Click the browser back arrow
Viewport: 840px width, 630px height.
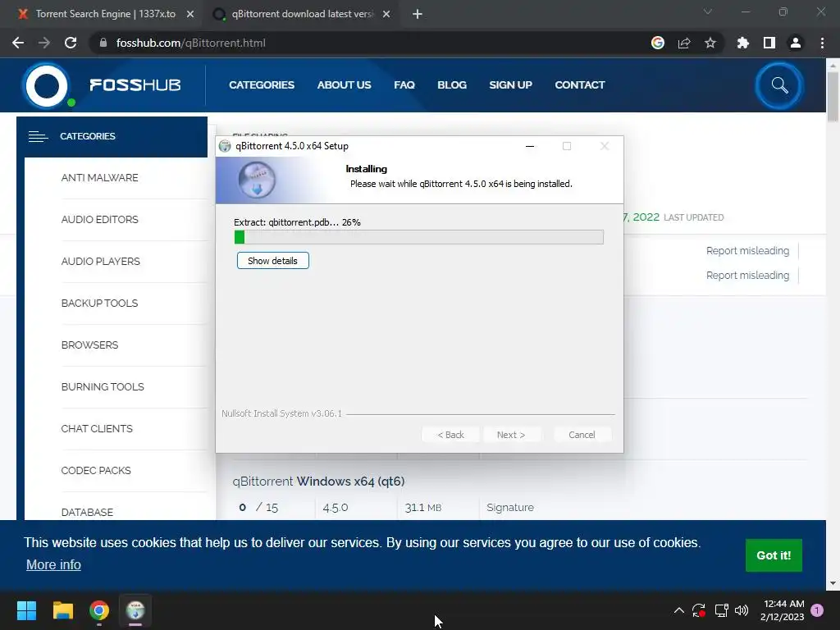pos(18,43)
